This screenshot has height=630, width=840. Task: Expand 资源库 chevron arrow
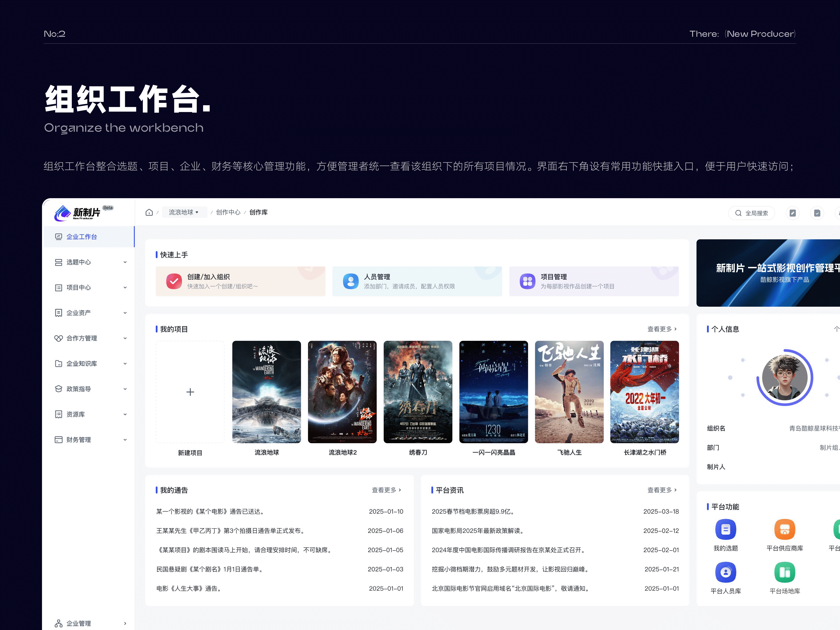[x=125, y=414]
